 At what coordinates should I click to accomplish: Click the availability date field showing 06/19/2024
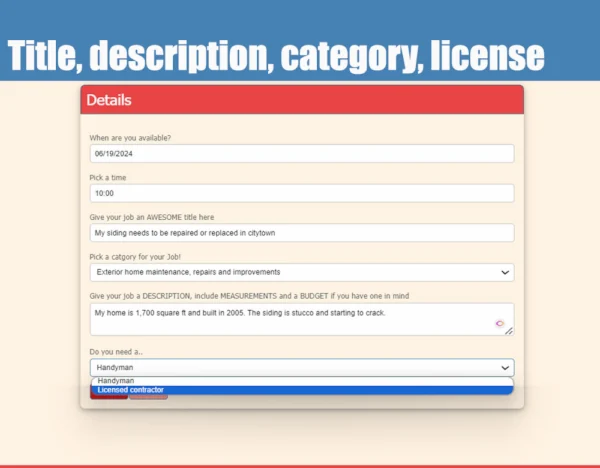pyautogui.click(x=301, y=154)
